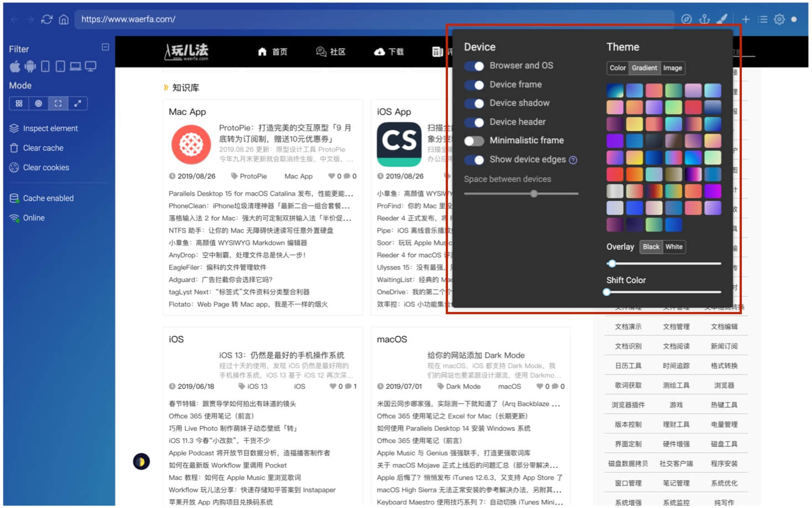Set Overlay to Black
Viewport: 812px width, 508px height.
[x=651, y=247]
